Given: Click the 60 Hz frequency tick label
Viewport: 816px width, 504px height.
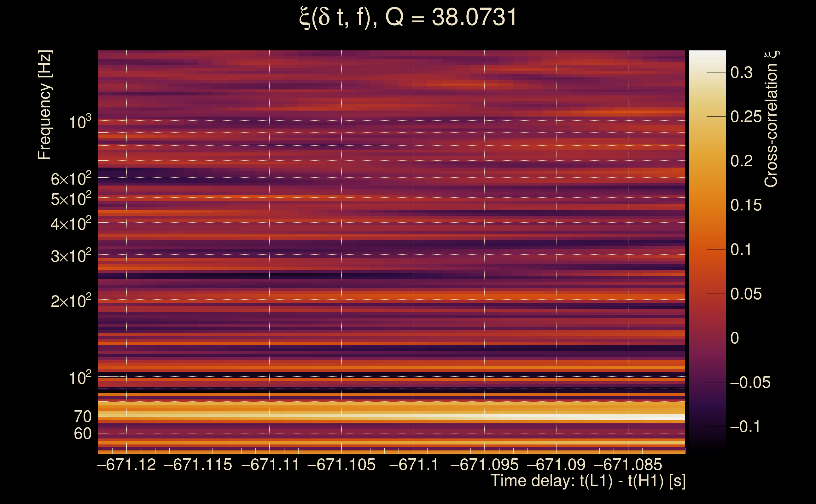Looking at the screenshot, I should pos(82,434).
